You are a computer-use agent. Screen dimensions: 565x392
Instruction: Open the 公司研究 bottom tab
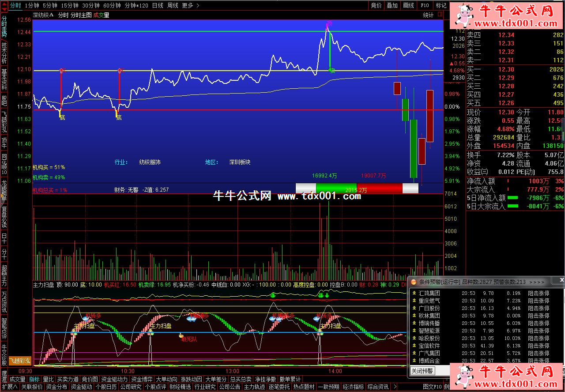pos(131,387)
